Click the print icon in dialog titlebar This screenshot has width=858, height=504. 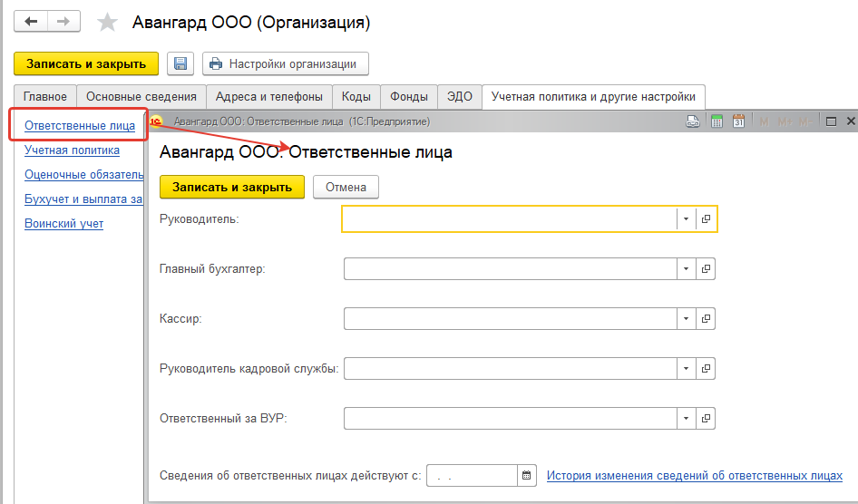click(x=692, y=121)
